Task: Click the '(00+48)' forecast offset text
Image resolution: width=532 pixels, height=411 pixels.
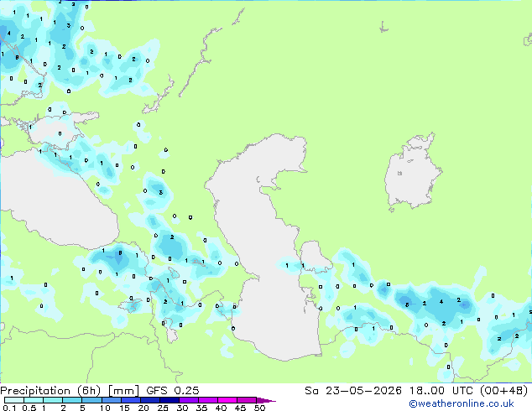Action: tap(504, 391)
